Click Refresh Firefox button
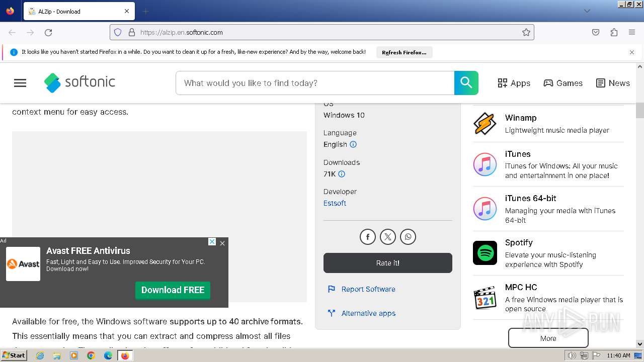Screen dimensions: 644x362 (404, 52)
